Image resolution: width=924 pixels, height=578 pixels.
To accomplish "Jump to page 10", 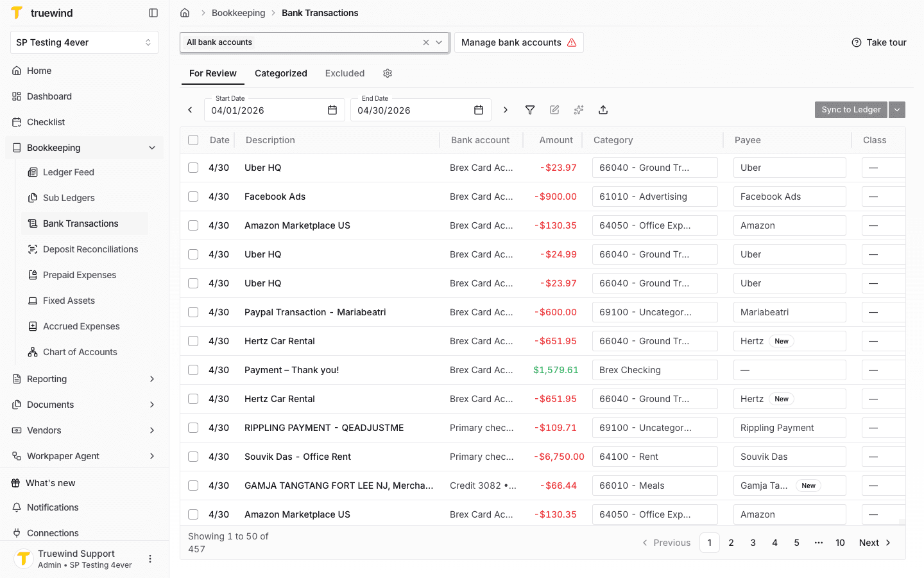I will [x=840, y=543].
